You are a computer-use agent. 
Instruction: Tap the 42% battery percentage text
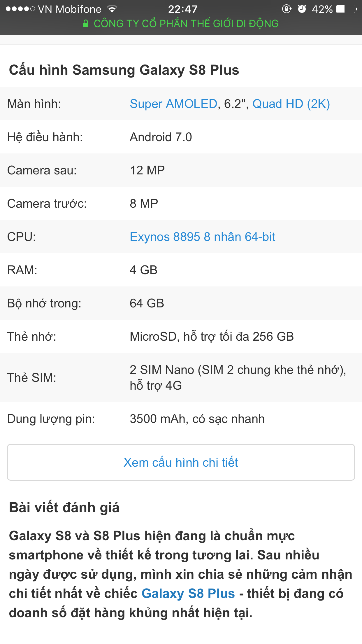[322, 9]
